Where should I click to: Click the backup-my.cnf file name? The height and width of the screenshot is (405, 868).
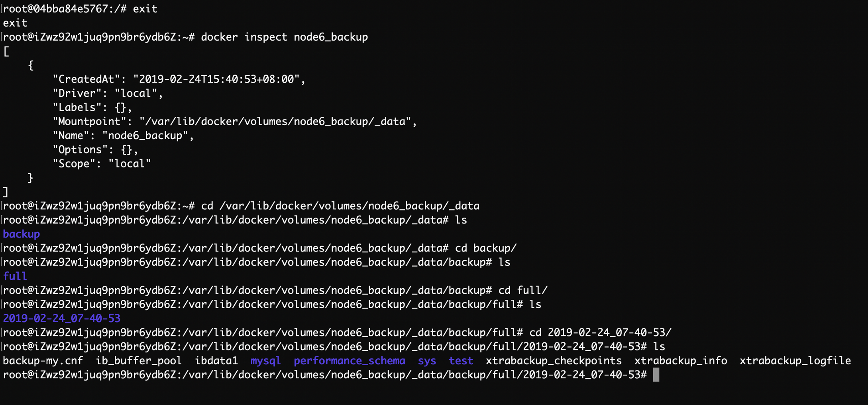coord(43,361)
